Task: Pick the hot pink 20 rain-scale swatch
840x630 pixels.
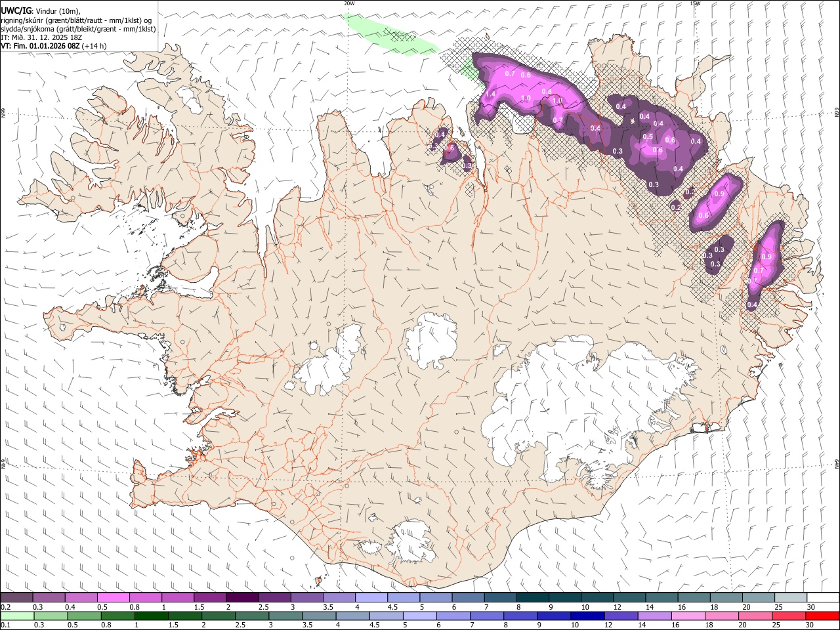Action: click(755, 616)
